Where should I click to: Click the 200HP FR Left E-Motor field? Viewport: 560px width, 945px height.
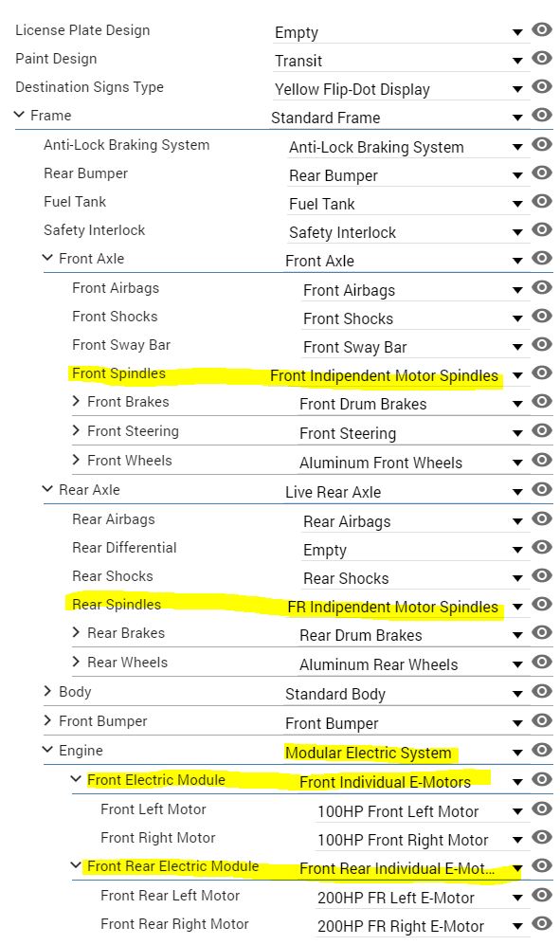click(422, 898)
